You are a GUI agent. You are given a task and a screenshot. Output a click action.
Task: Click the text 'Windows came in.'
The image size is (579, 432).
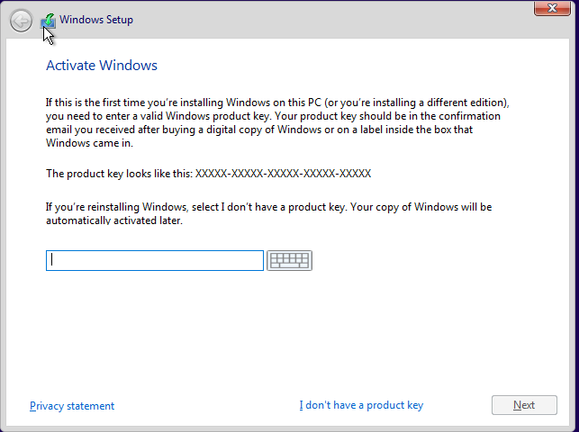click(89, 143)
